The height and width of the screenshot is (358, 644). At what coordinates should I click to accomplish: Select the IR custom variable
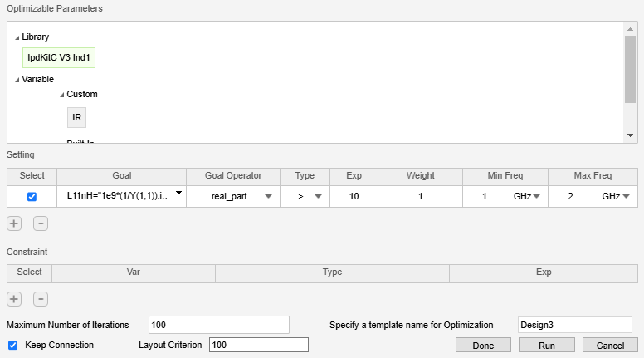click(x=77, y=117)
